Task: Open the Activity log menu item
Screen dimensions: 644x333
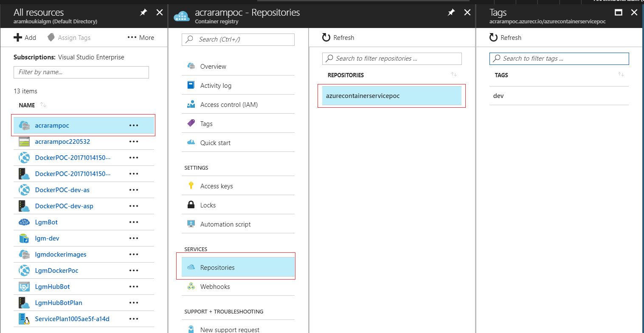Action: coord(238,85)
